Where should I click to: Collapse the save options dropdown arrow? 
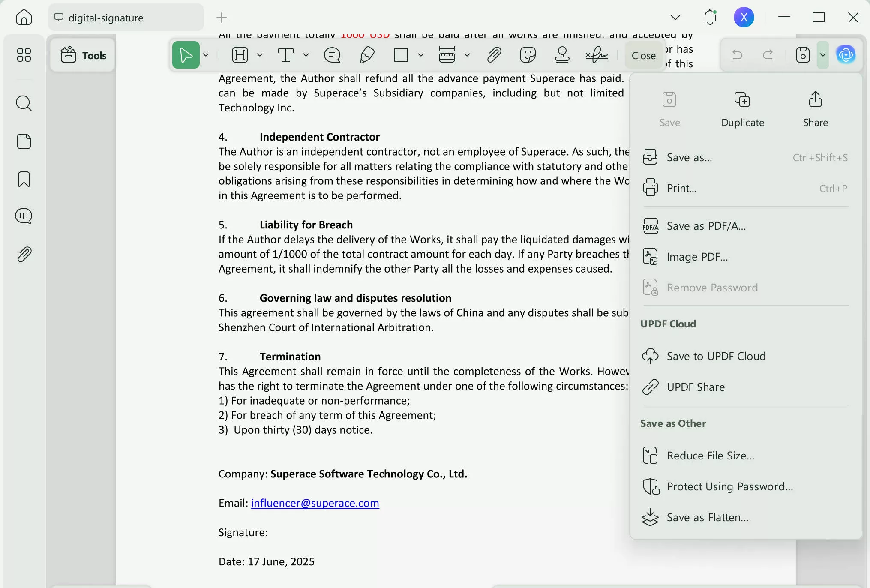click(x=822, y=55)
